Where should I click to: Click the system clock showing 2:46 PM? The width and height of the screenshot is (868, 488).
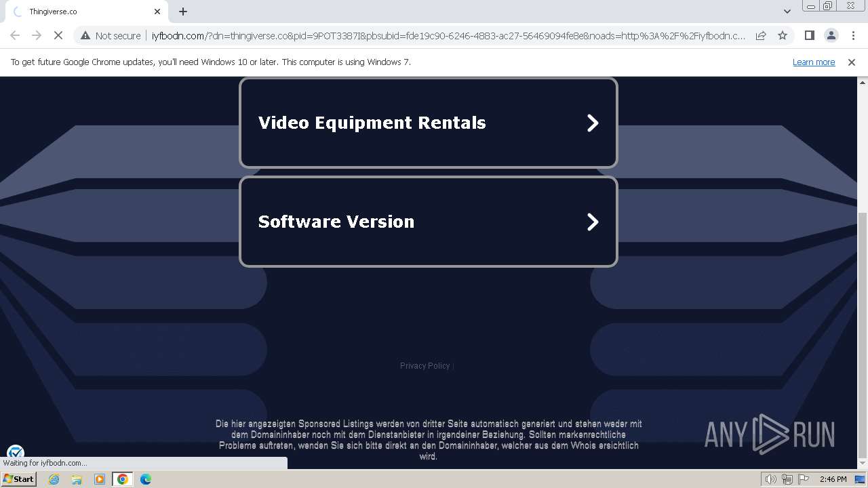coord(833,479)
